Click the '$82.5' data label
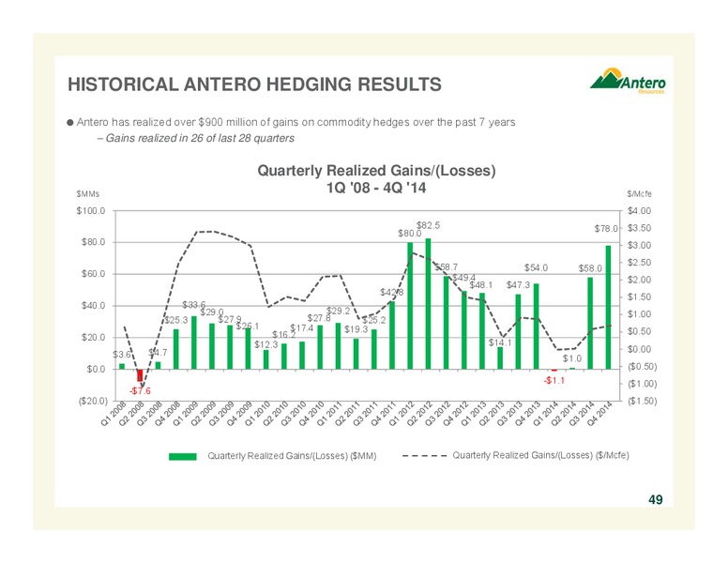The width and height of the screenshot is (728, 563). [x=428, y=225]
